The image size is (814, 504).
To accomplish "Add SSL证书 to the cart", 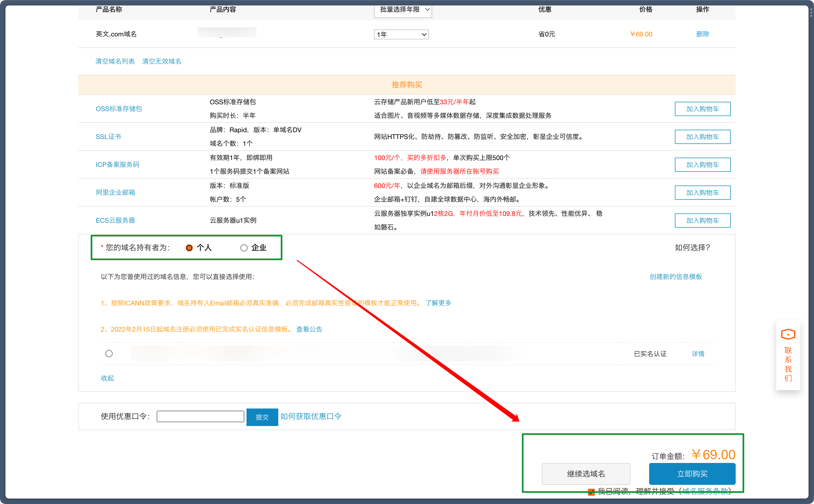I will (702, 137).
